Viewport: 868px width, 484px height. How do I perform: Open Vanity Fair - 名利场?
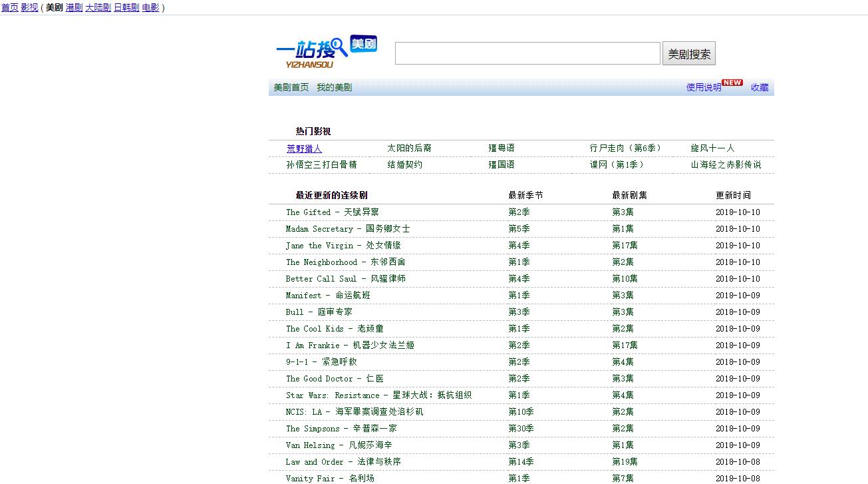[330, 479]
